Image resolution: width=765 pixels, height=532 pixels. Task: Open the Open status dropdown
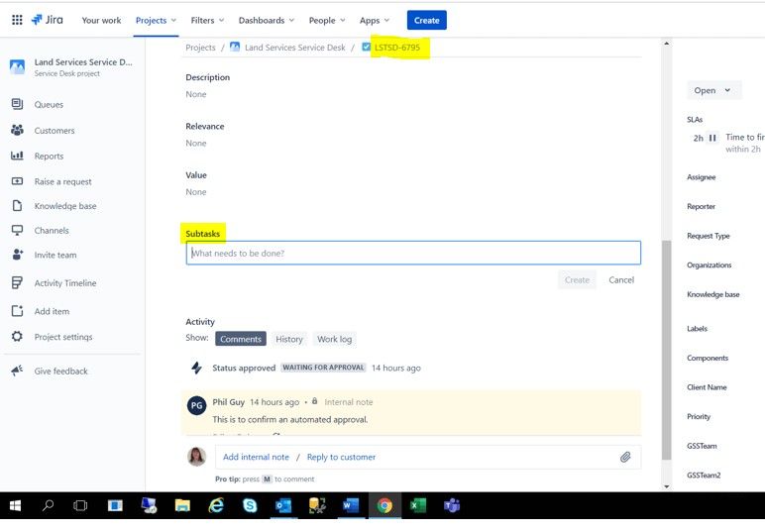tap(713, 90)
